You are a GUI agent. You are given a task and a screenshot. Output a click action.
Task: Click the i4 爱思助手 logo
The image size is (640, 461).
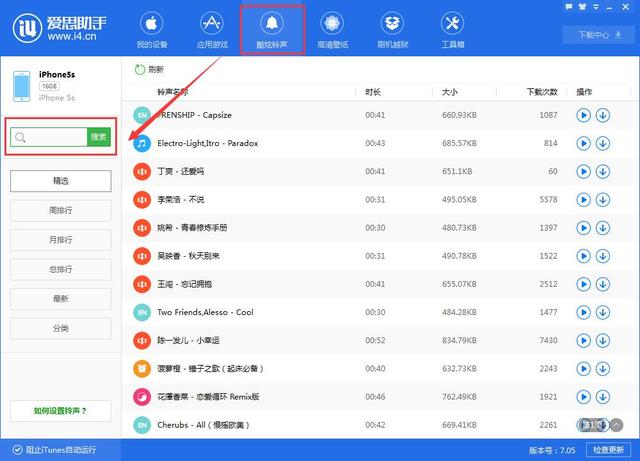pyautogui.click(x=60, y=28)
